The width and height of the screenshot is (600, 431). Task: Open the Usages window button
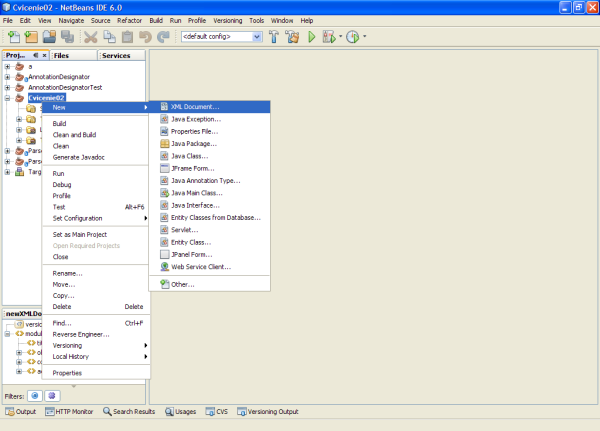181,411
